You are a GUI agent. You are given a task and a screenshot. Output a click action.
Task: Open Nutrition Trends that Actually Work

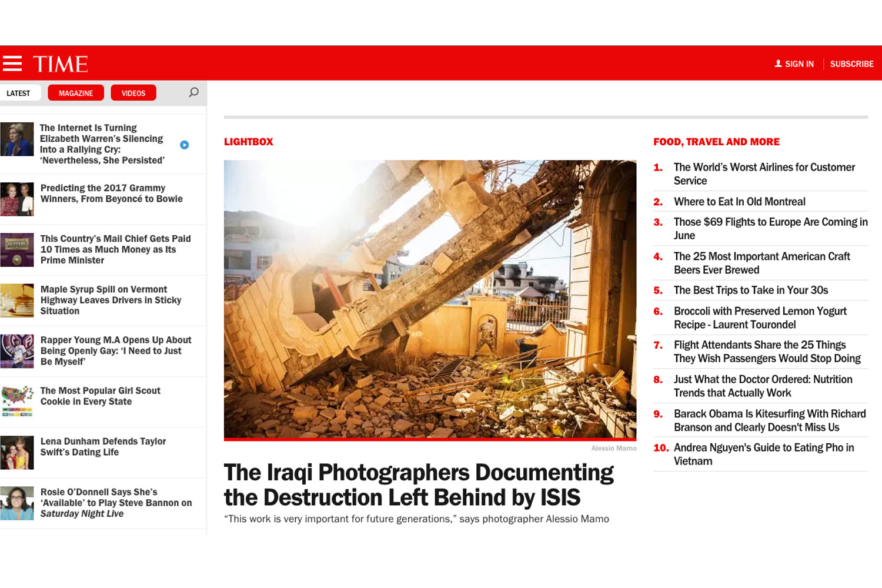(x=763, y=386)
